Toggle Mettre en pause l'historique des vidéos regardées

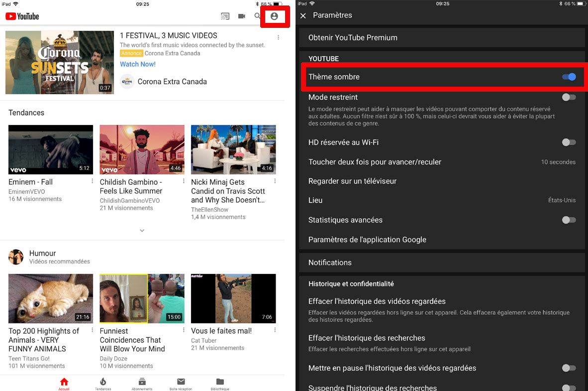tap(569, 368)
